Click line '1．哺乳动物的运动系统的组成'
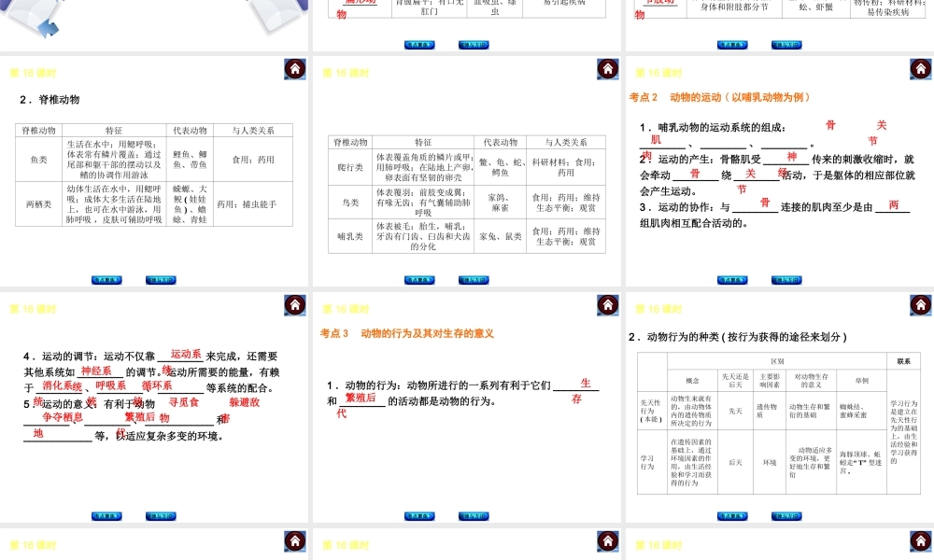Screen dimensions: 934x560 (714, 127)
